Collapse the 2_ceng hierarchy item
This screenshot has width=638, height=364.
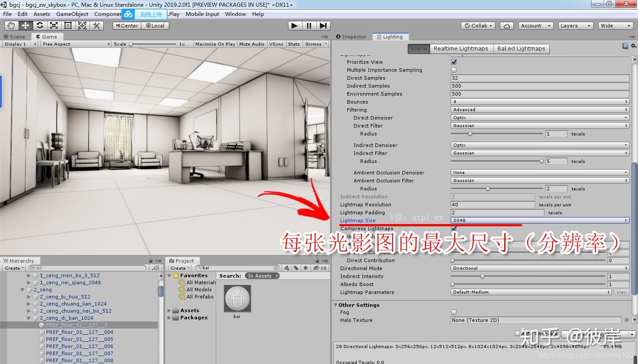coord(22,290)
